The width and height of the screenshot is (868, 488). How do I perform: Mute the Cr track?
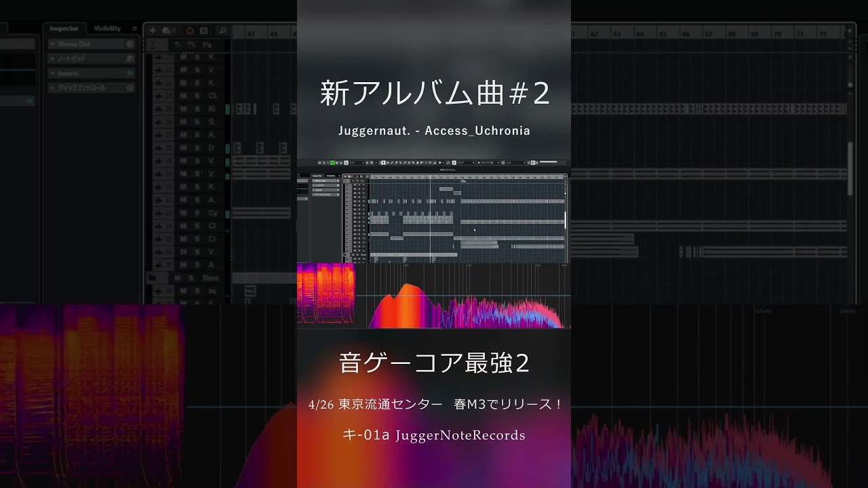[x=183, y=239]
